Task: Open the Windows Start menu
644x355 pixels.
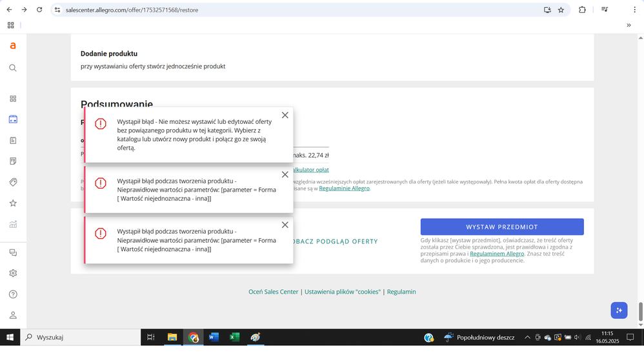Action: [10, 338]
